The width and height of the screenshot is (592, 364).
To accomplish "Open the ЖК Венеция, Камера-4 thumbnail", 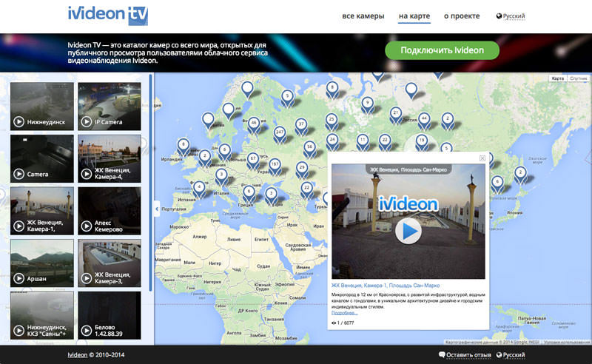I will 110,158.
